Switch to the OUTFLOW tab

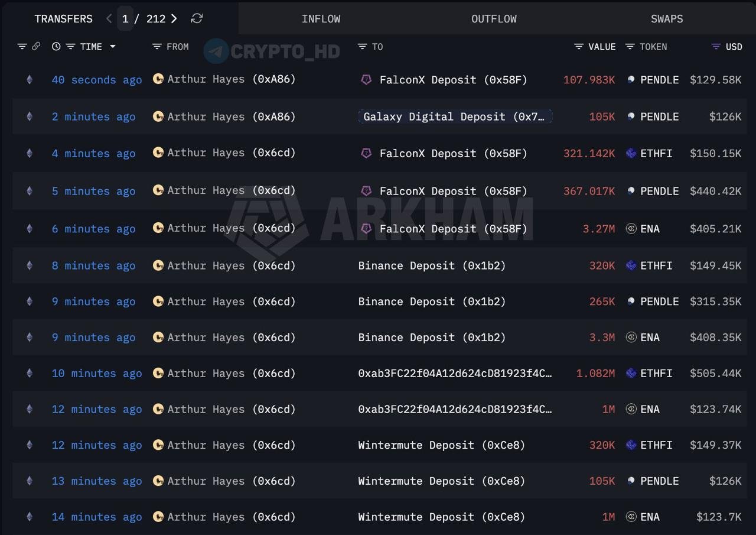[494, 18]
